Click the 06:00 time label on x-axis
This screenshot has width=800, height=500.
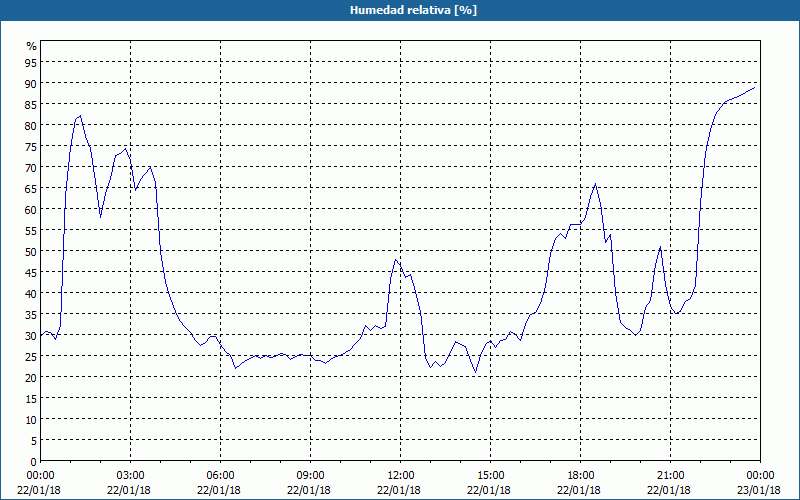tap(220, 476)
